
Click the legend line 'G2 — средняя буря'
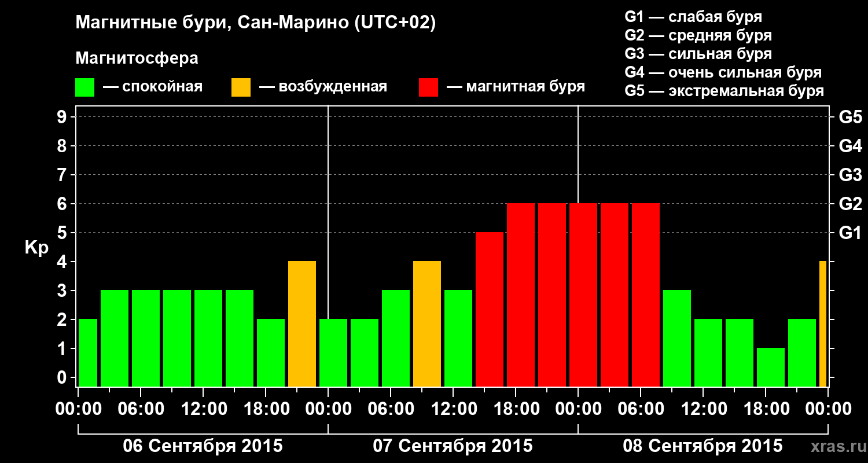[x=698, y=35]
